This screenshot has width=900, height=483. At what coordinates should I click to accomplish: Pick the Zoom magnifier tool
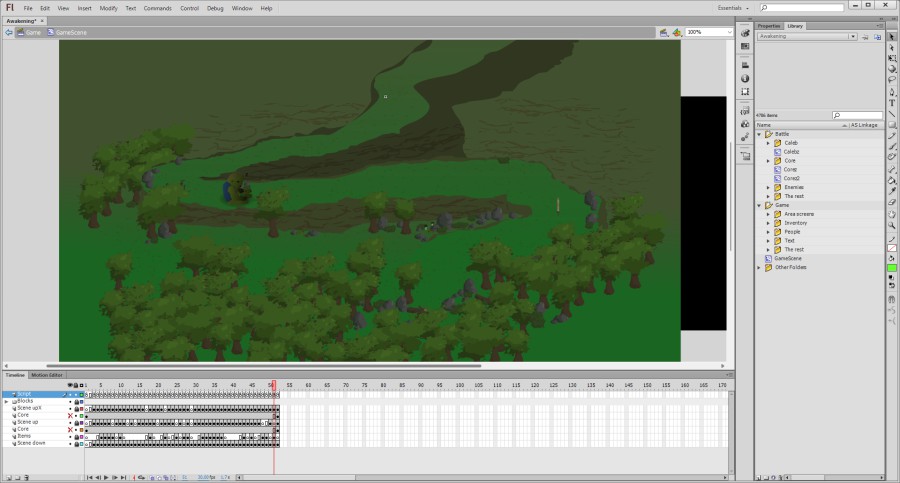pyautogui.click(x=892, y=225)
